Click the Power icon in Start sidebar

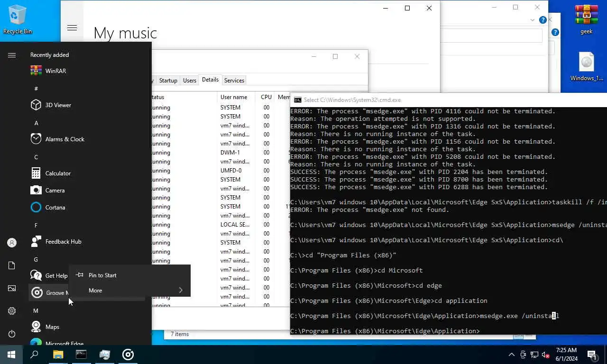[12, 334]
